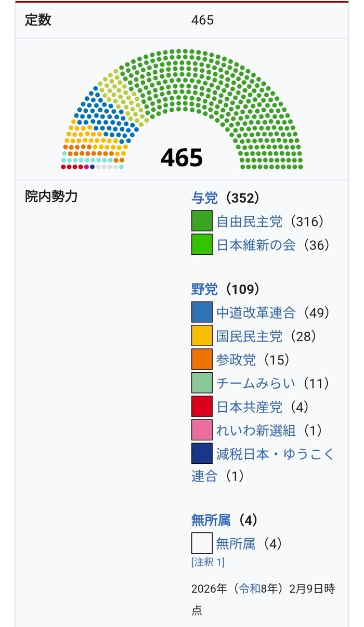
Task: Click the yellow 国民民主党 color swatch
Action: tap(202, 336)
